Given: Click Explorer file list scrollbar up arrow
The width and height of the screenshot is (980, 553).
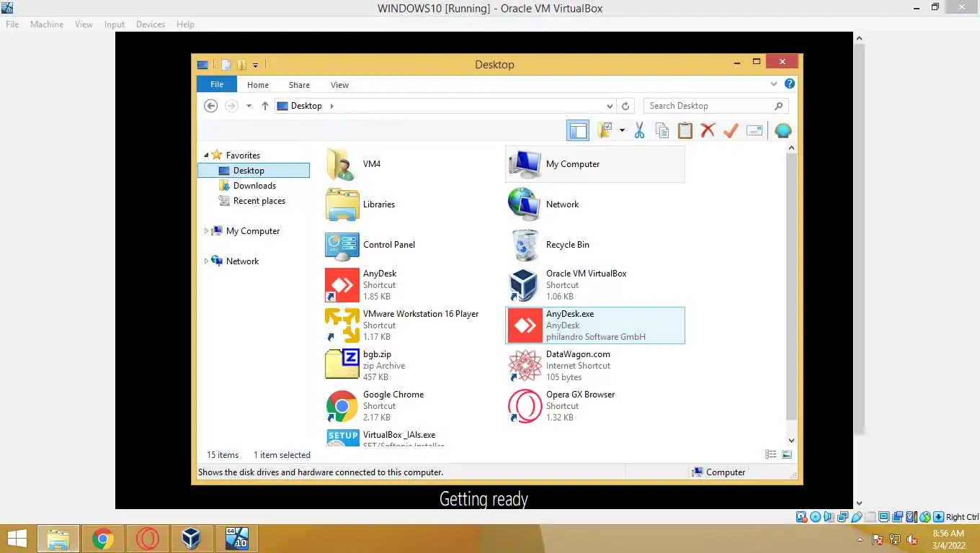Looking at the screenshot, I should coord(791,148).
